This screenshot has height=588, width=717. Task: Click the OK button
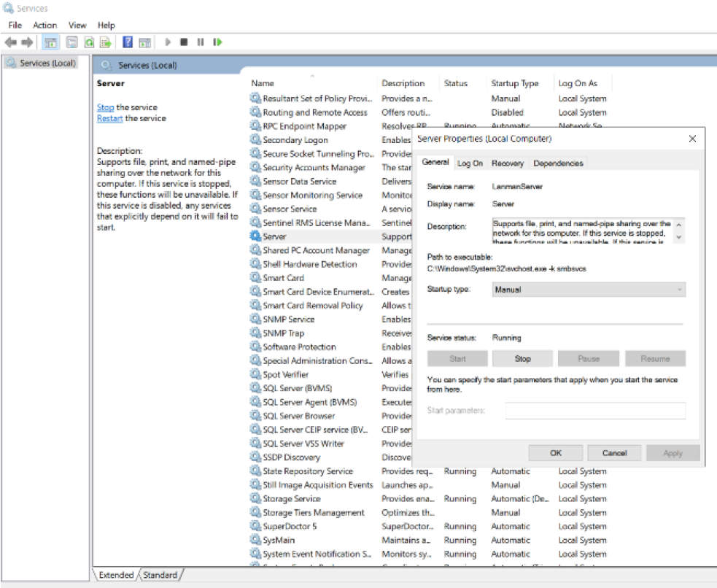[555, 453]
